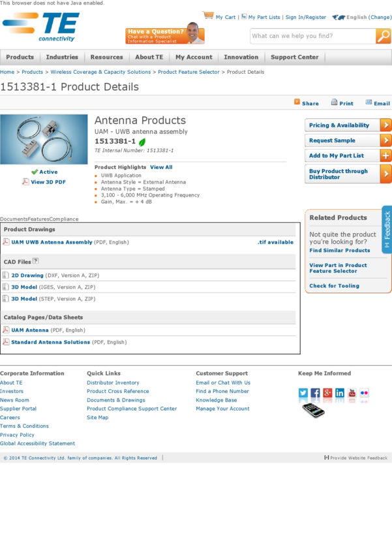The width and height of the screenshot is (392, 555).
Task: Click the Add to My Part List plus
Action: pos(386,155)
